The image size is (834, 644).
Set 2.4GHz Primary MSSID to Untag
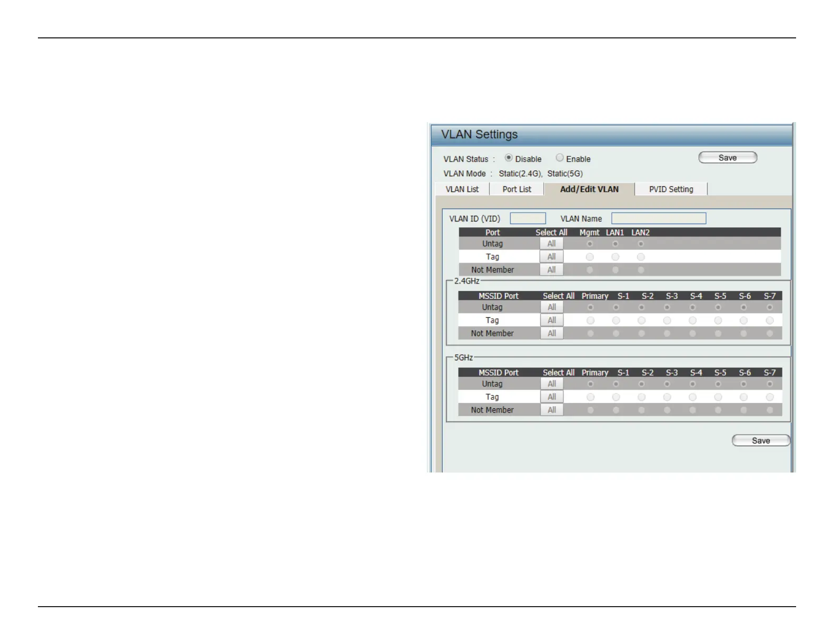pyautogui.click(x=590, y=307)
